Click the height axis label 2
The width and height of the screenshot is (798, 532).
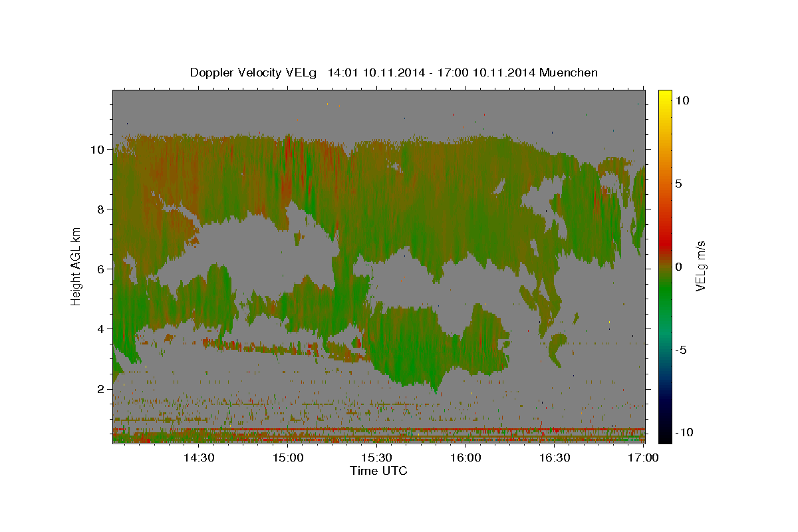click(x=101, y=389)
